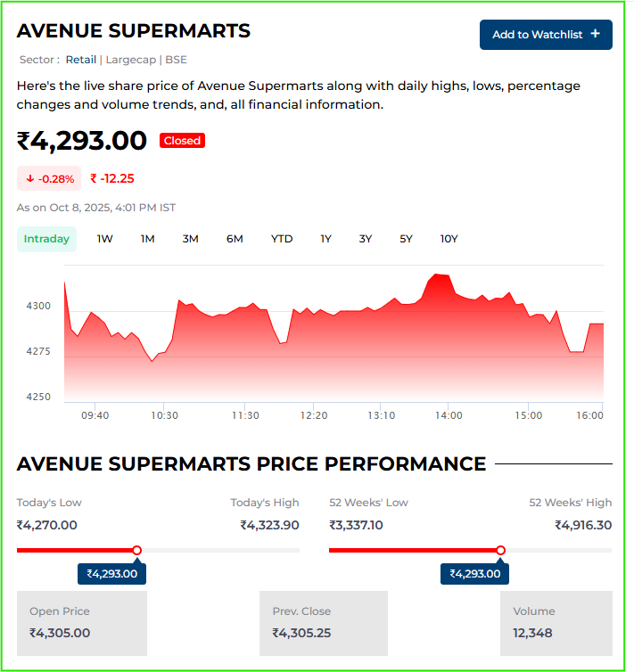The height and width of the screenshot is (672, 634).
Task: Click the Volume info box
Action: 556,623
